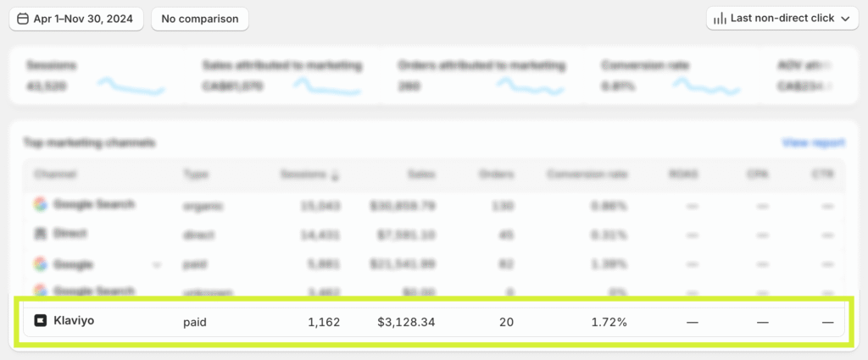Click the Google icon in the organic Google Search row
868x360 pixels.
(x=40, y=204)
